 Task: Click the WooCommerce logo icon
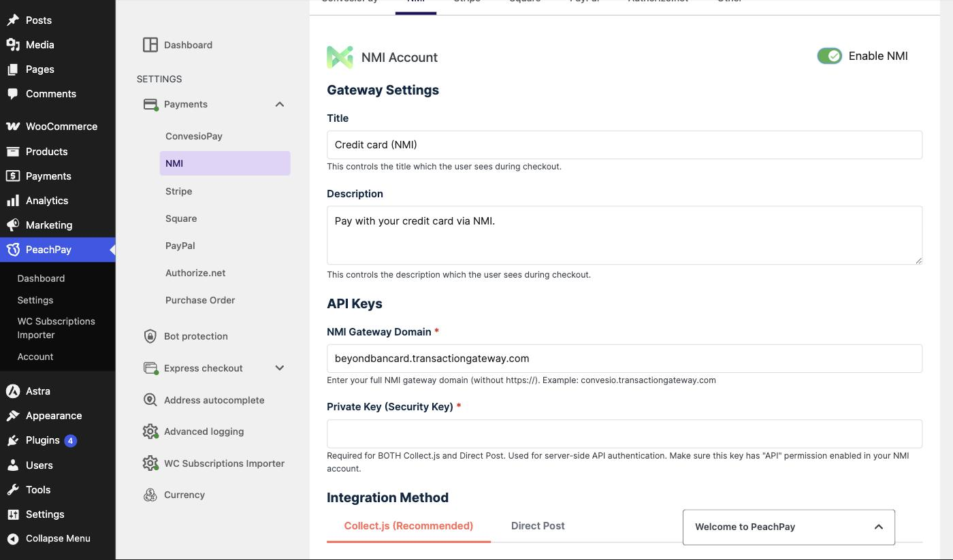[x=13, y=127]
